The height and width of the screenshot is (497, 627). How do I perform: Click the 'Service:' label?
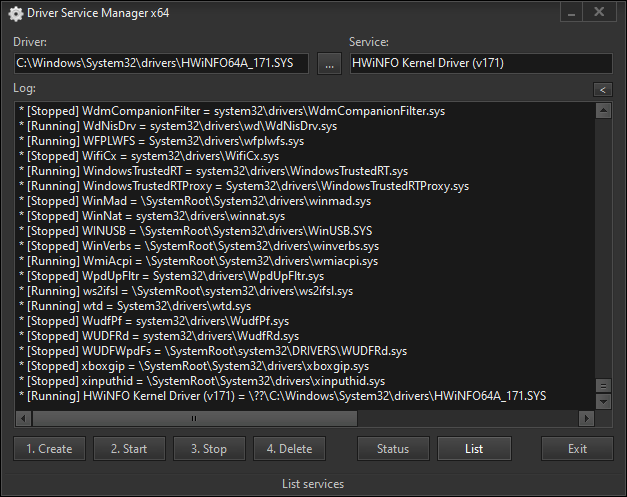(369, 42)
